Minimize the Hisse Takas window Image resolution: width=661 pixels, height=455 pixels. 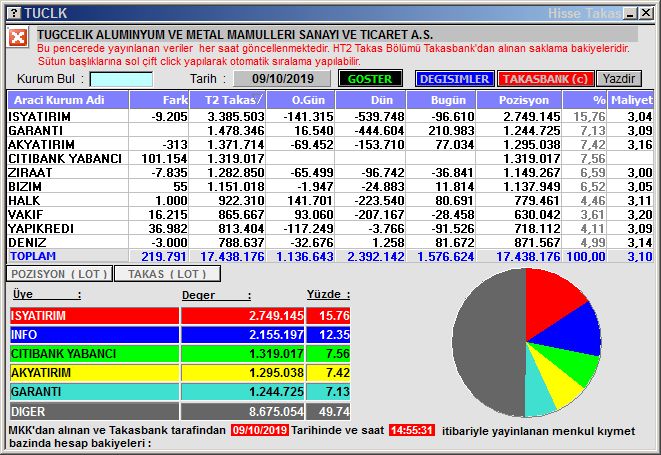[x=615, y=12]
